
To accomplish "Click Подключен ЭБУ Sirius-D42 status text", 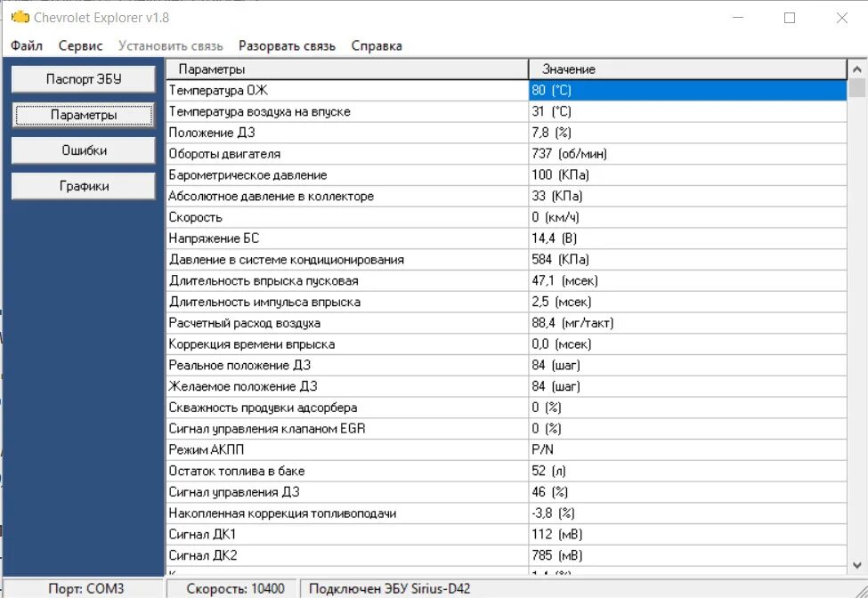I will (x=389, y=588).
